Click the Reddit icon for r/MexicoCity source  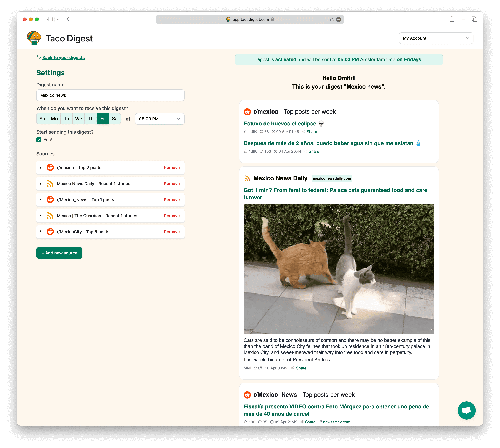coord(51,232)
